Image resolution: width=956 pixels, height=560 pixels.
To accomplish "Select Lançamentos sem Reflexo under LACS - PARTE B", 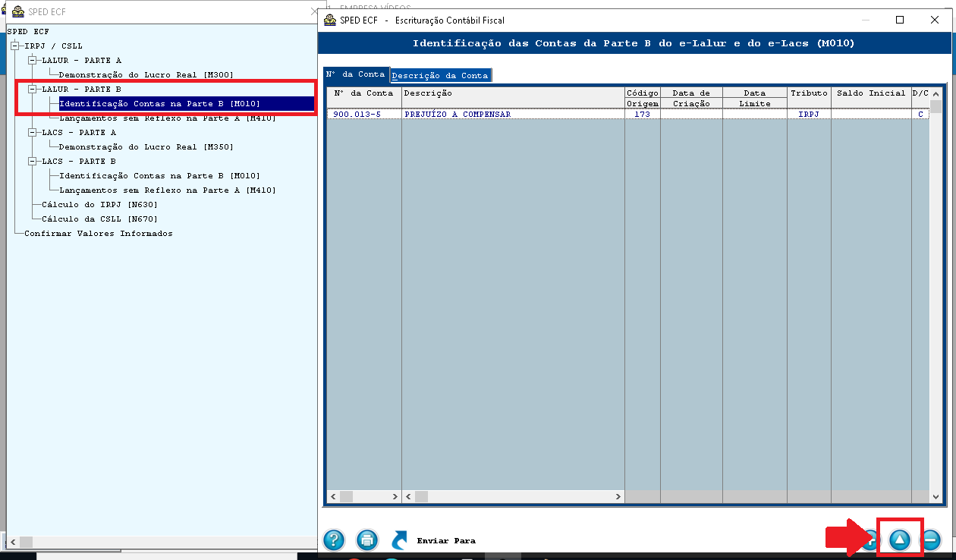I will (x=168, y=190).
